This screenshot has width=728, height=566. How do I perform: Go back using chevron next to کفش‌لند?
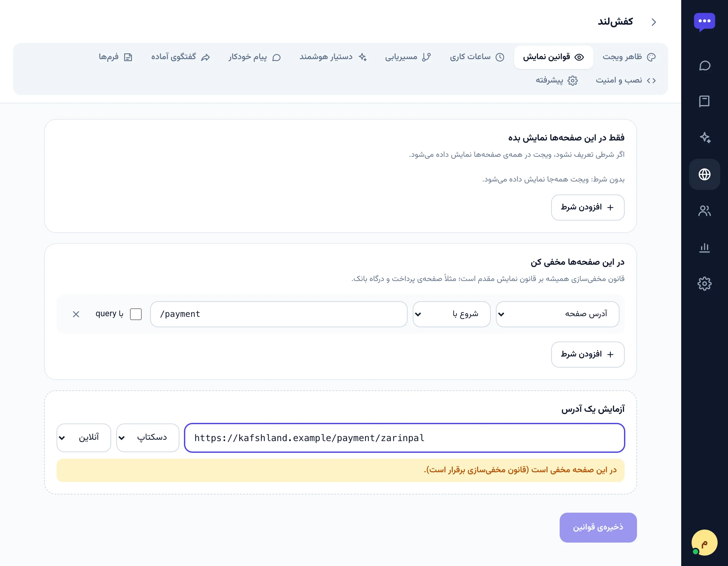click(654, 22)
